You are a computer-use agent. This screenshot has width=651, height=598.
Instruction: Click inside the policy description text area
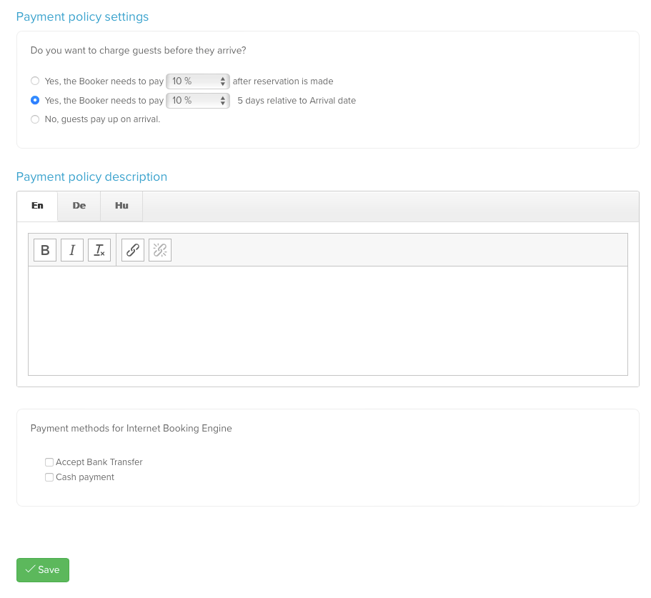[x=327, y=320]
